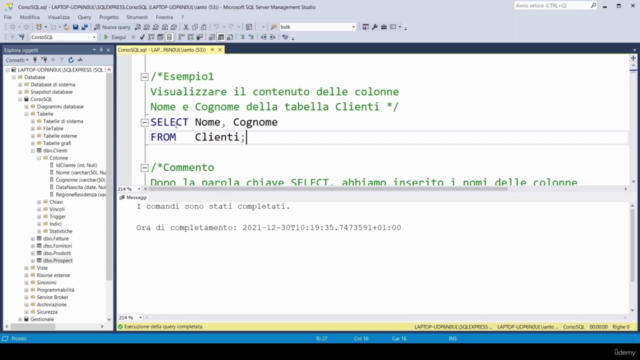
Task: Disconnect server in Object Explorer toolbar
Action: [x=44, y=60]
